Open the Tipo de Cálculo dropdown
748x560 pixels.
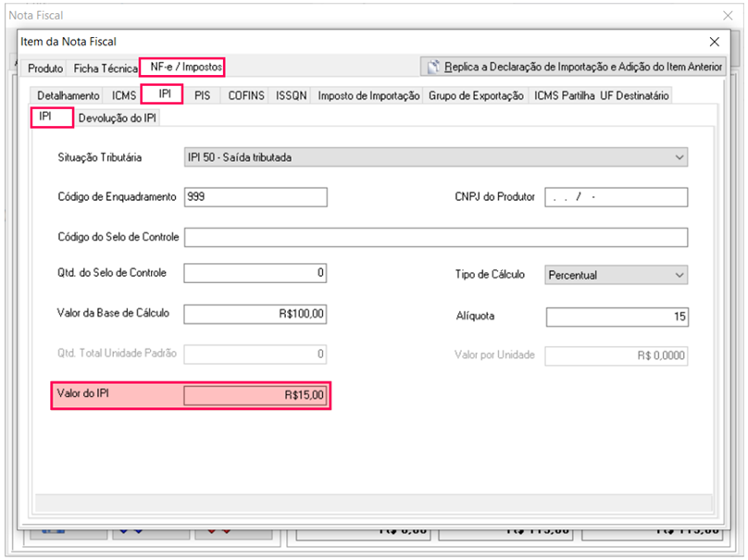(x=616, y=275)
